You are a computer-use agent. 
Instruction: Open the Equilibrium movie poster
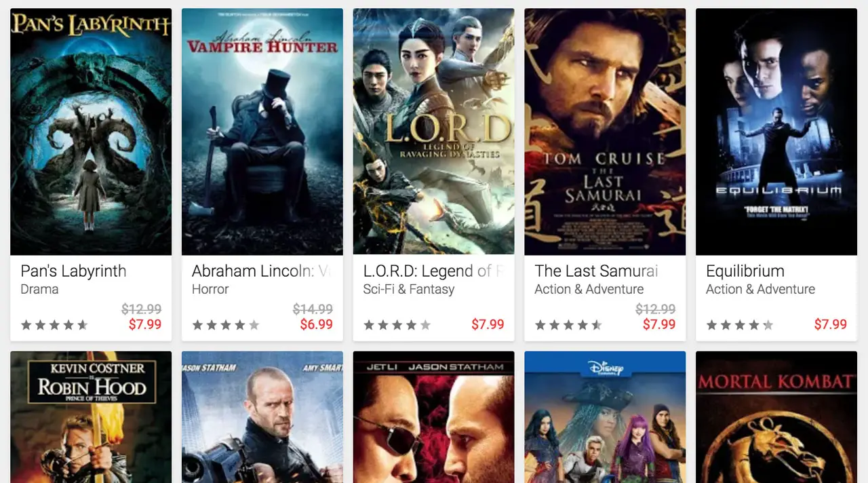776,132
